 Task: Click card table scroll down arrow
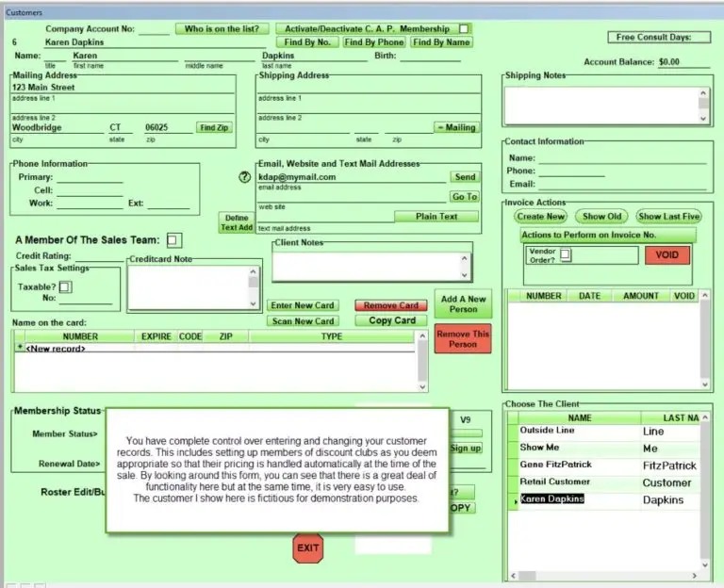[422, 386]
